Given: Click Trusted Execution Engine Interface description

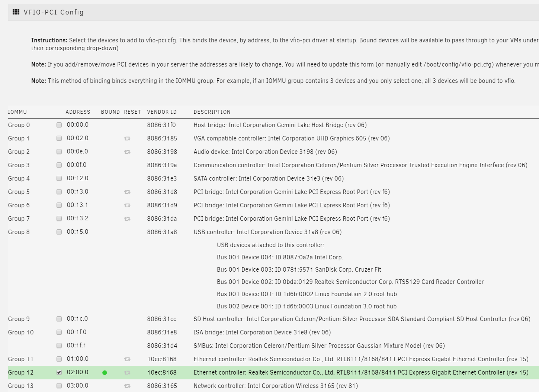Looking at the screenshot, I should [360, 165].
